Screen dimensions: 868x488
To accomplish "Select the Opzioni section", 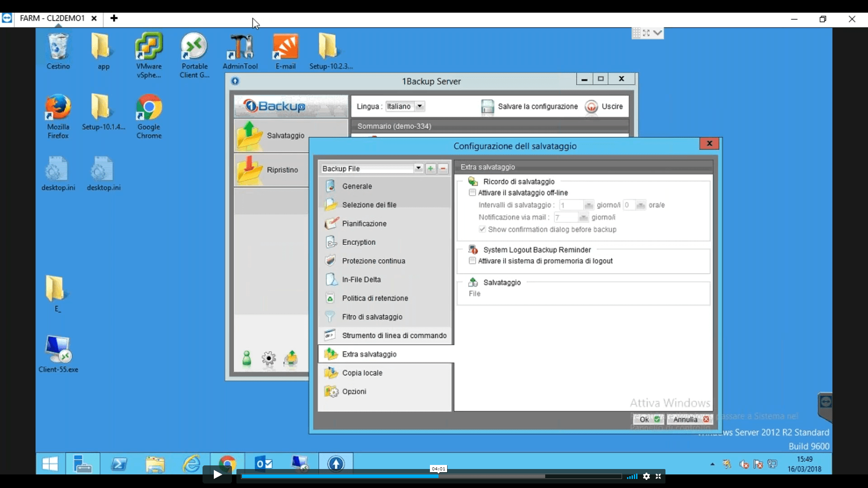I will click(354, 391).
